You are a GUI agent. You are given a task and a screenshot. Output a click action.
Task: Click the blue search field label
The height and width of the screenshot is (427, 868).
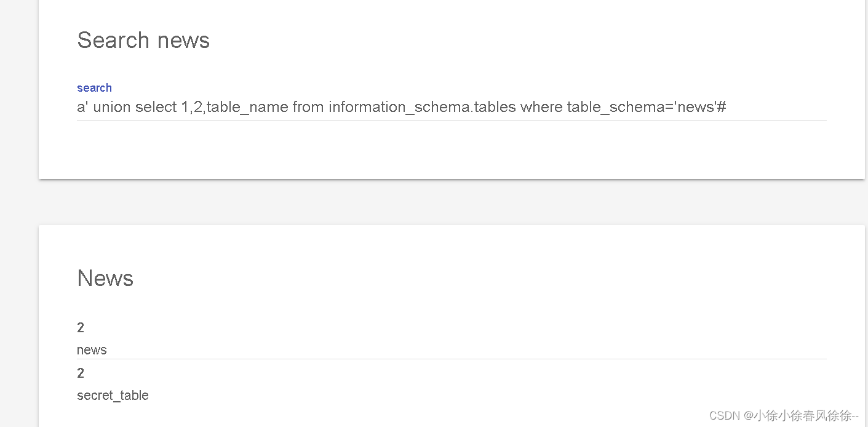(x=94, y=87)
